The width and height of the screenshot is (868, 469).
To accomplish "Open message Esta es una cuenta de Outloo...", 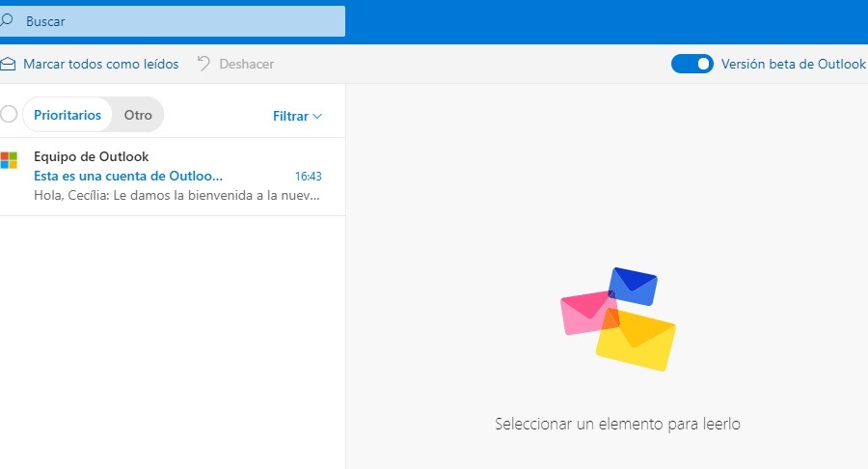I will click(128, 176).
